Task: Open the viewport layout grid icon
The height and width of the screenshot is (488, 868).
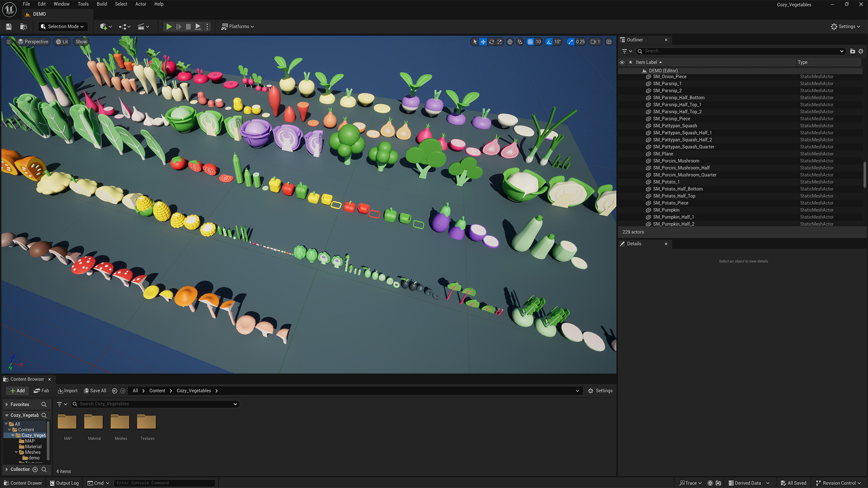Action: point(609,42)
